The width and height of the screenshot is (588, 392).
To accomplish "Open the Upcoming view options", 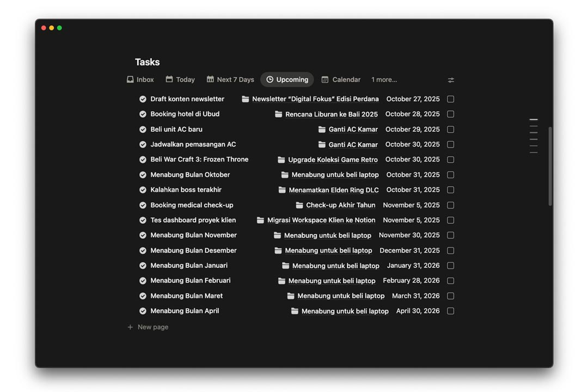I will click(287, 79).
